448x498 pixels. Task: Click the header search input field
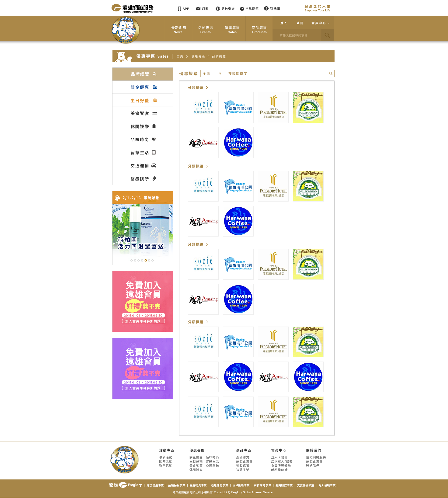pyautogui.click(x=297, y=35)
